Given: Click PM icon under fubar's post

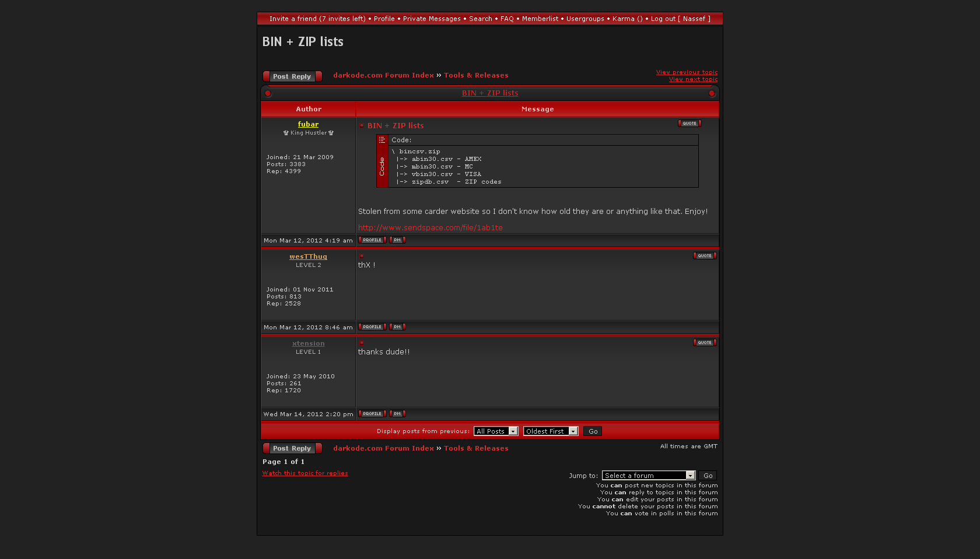Looking at the screenshot, I should [x=397, y=240].
